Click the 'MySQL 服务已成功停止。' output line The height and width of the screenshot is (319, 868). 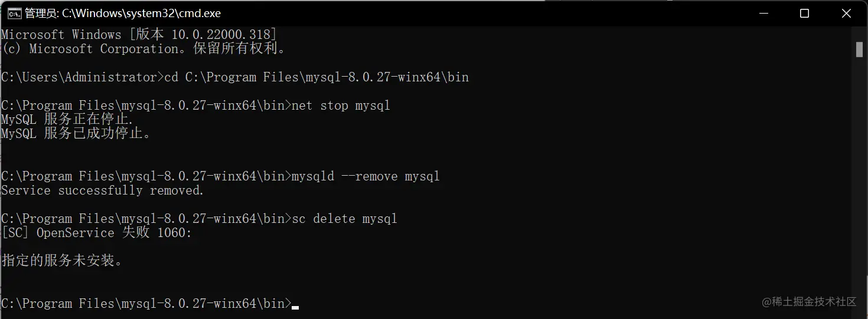coord(77,134)
